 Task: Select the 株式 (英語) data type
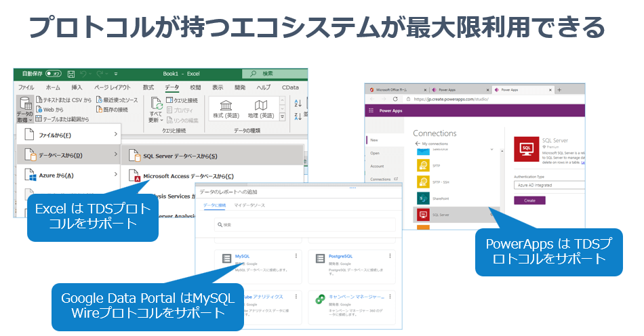[x=226, y=109]
